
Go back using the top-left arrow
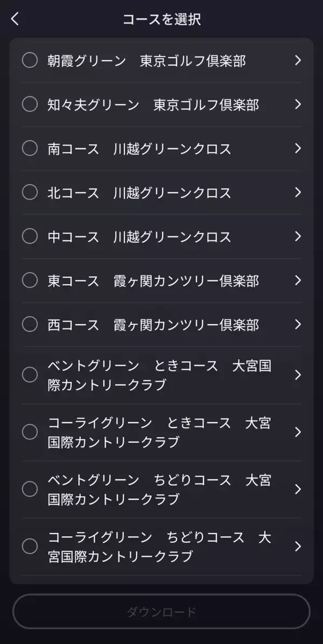click(15, 19)
